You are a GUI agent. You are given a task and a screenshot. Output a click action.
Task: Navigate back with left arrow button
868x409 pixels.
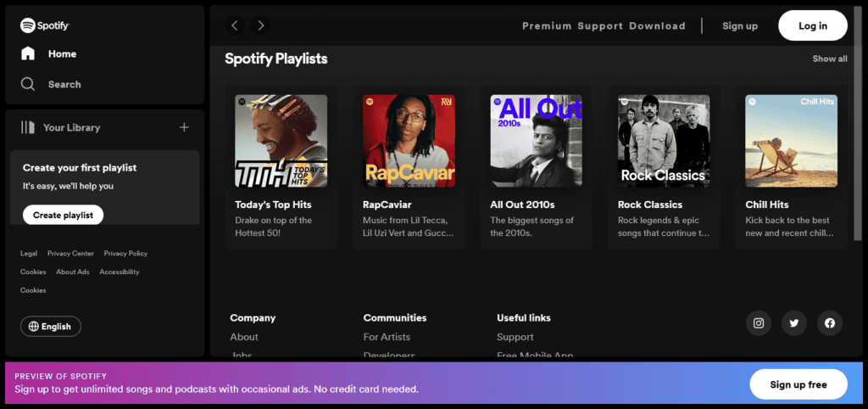235,25
